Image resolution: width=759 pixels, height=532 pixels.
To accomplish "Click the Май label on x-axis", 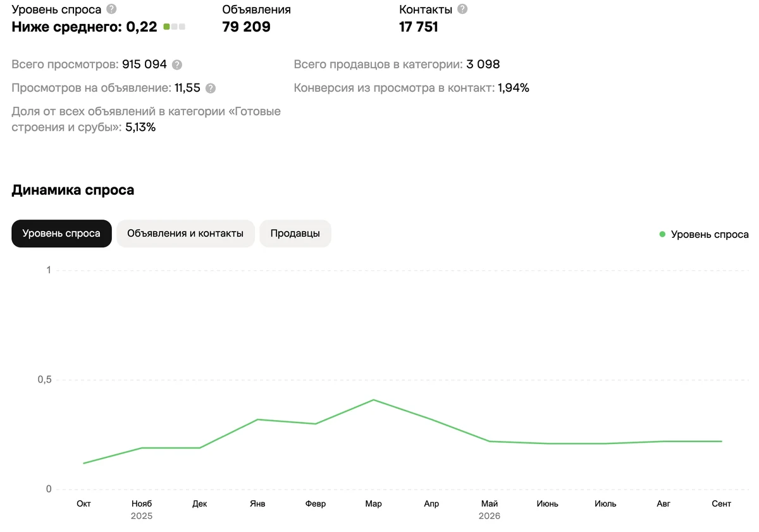I will click(490, 504).
